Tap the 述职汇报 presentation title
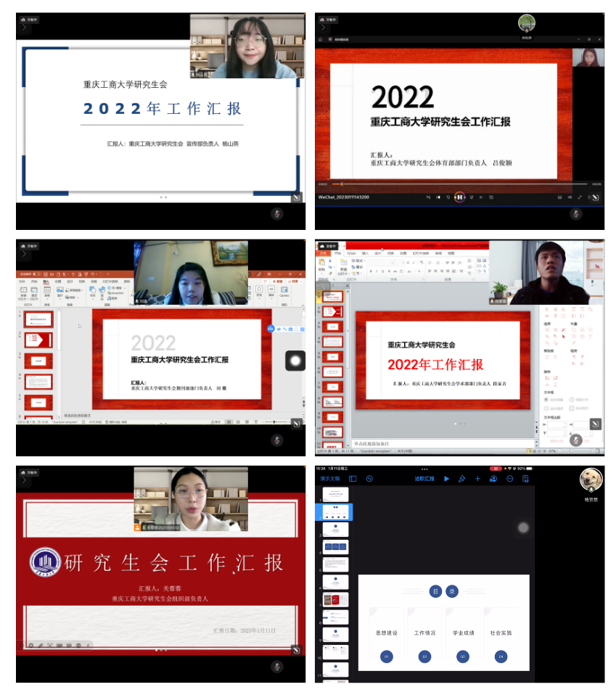The width and height of the screenshot is (616, 695). tap(424, 479)
